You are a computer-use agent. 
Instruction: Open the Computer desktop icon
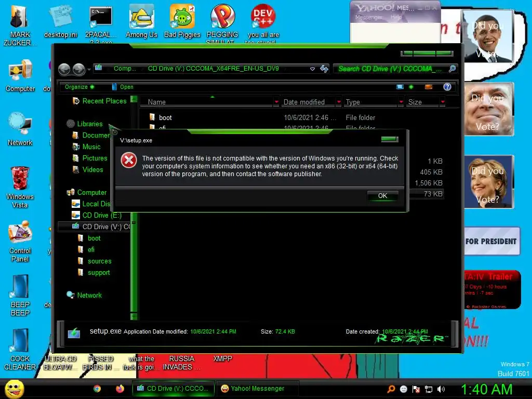pyautogui.click(x=20, y=76)
